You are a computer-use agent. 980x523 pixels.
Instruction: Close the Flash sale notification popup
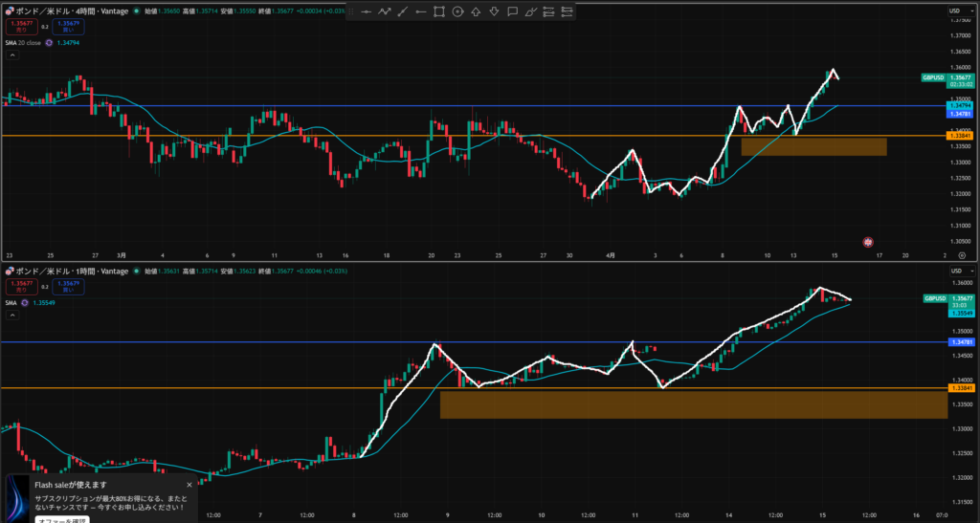189,485
